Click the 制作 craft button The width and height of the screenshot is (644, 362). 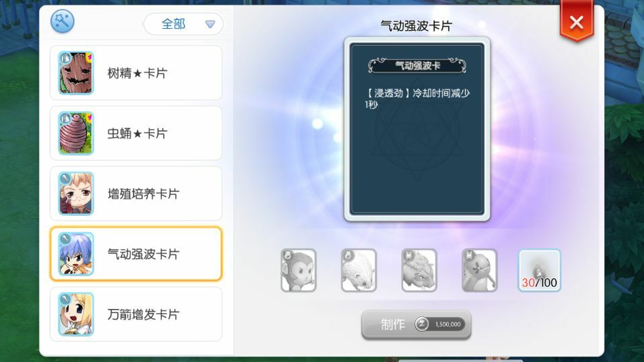(x=416, y=324)
